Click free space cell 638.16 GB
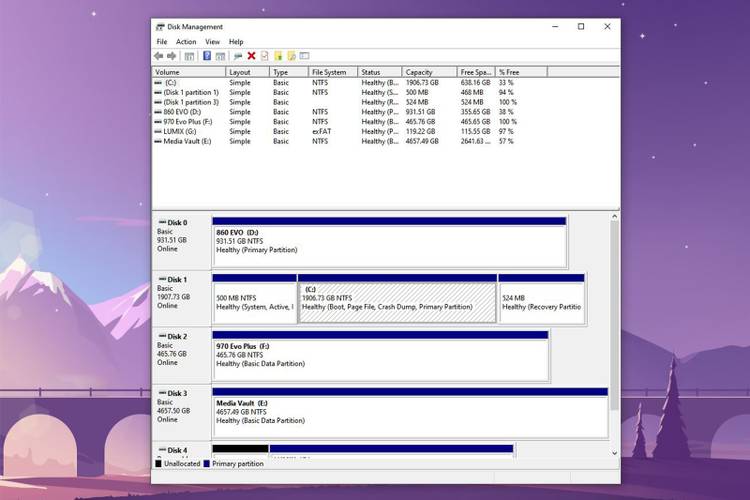The image size is (750, 500). pyautogui.click(x=475, y=83)
